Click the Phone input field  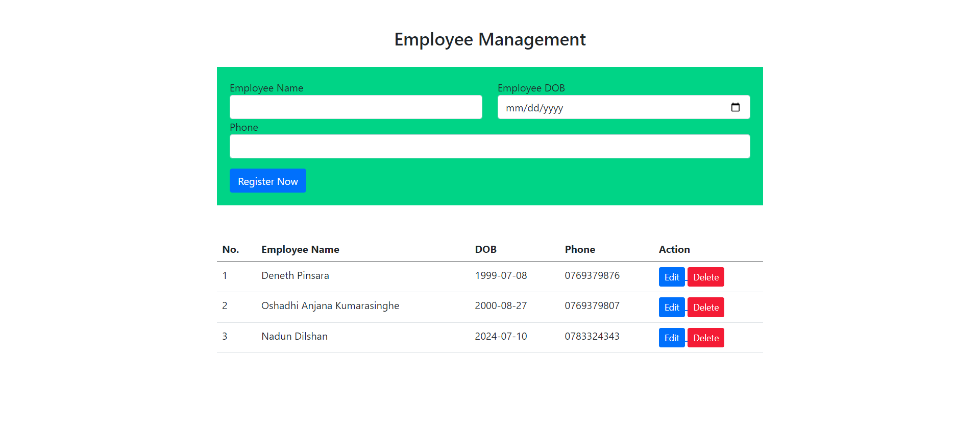[489, 147]
